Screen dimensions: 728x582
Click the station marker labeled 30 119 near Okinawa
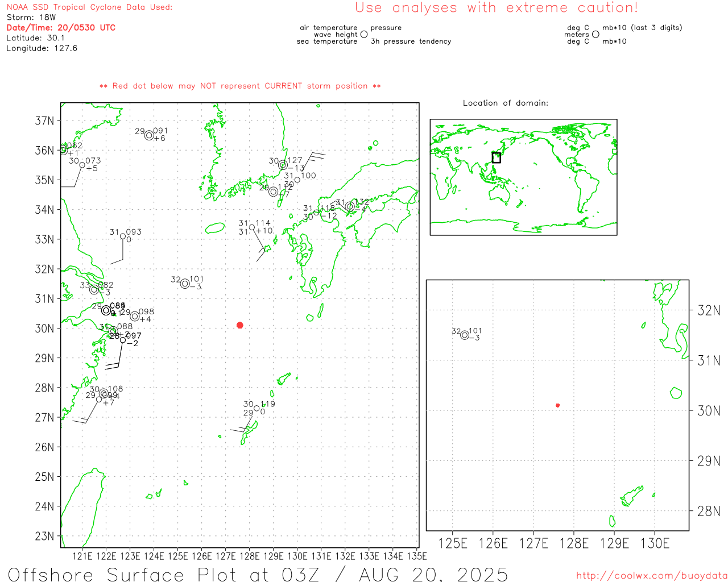coord(257,409)
